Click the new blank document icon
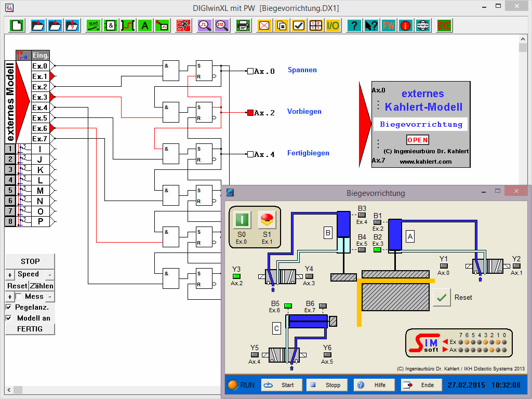The image size is (532, 399). click(x=17, y=25)
